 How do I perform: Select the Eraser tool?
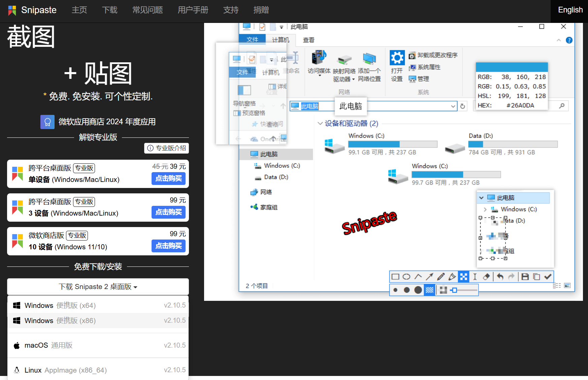[486, 277]
